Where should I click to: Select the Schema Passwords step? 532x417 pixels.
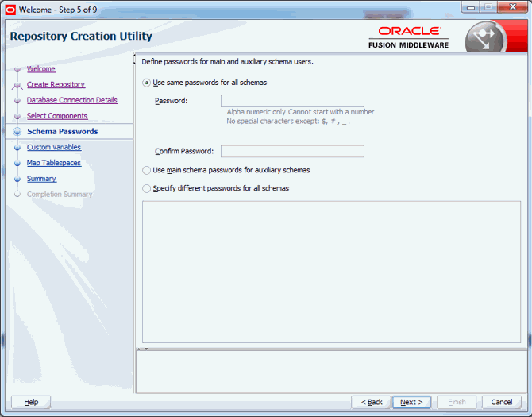[63, 131]
